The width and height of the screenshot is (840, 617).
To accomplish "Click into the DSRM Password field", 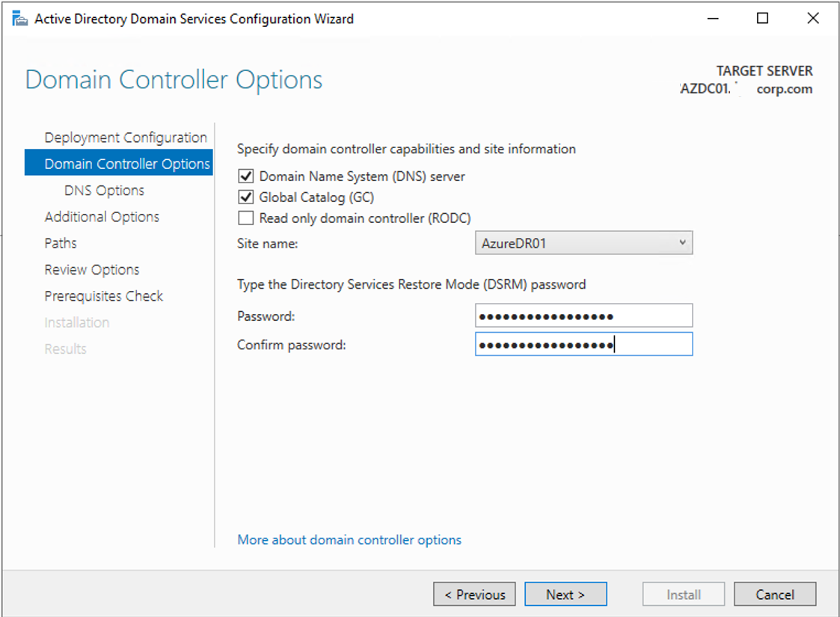I will coord(583,316).
